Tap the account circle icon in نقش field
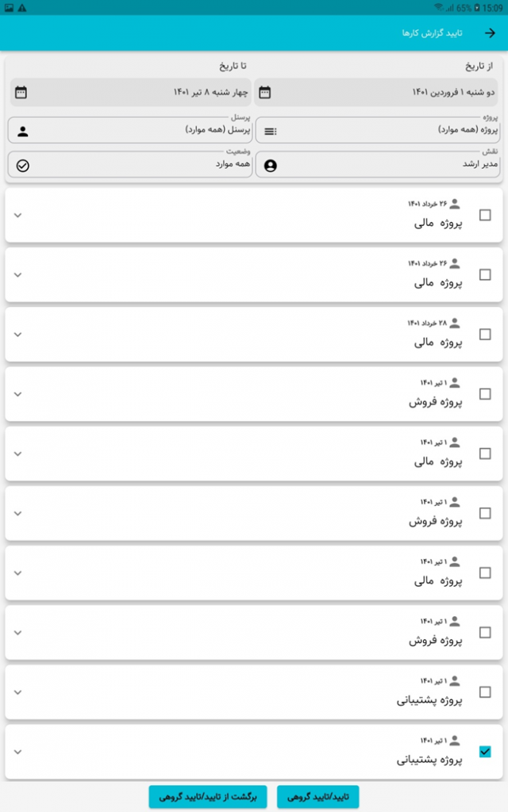This screenshot has width=508, height=812. pos(270,166)
